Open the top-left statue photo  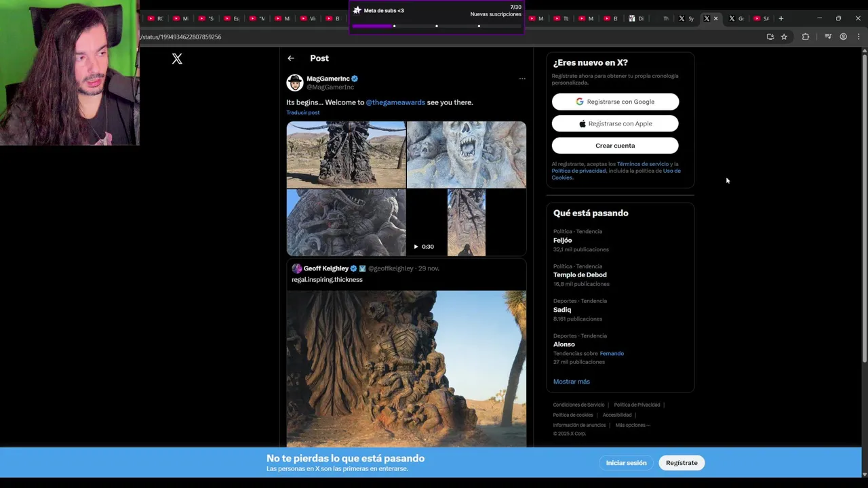[x=346, y=155]
